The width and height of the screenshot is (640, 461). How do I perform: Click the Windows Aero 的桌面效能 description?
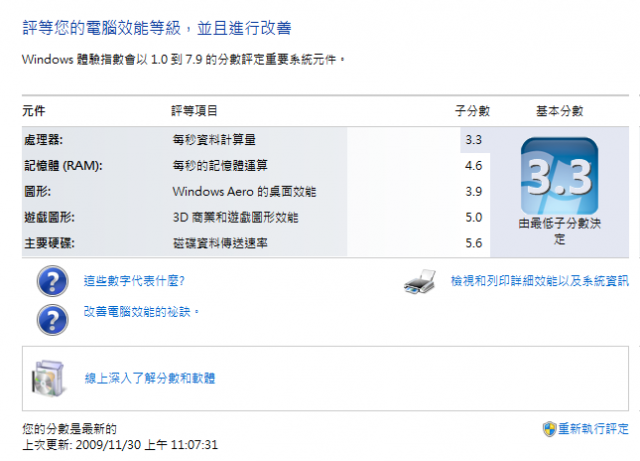pos(244,192)
